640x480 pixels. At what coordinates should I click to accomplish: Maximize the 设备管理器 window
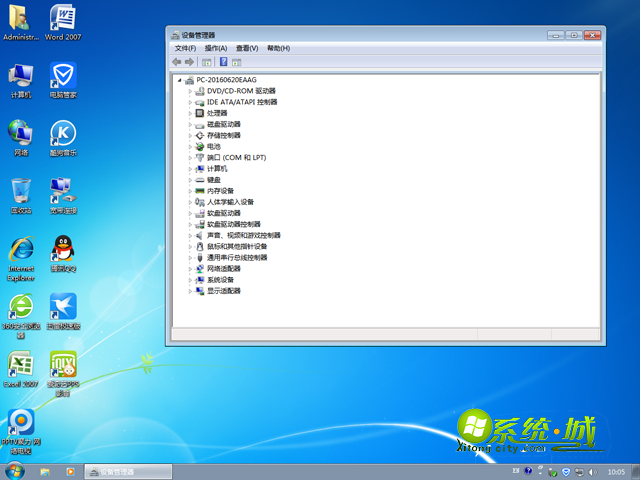pos(574,36)
